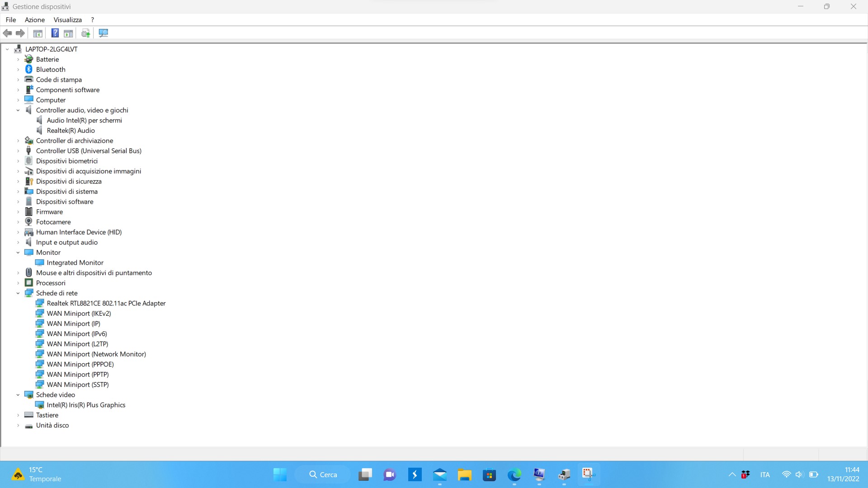This screenshot has width=868, height=488.
Task: Collapse the Schede di rete category
Action: tap(18, 293)
